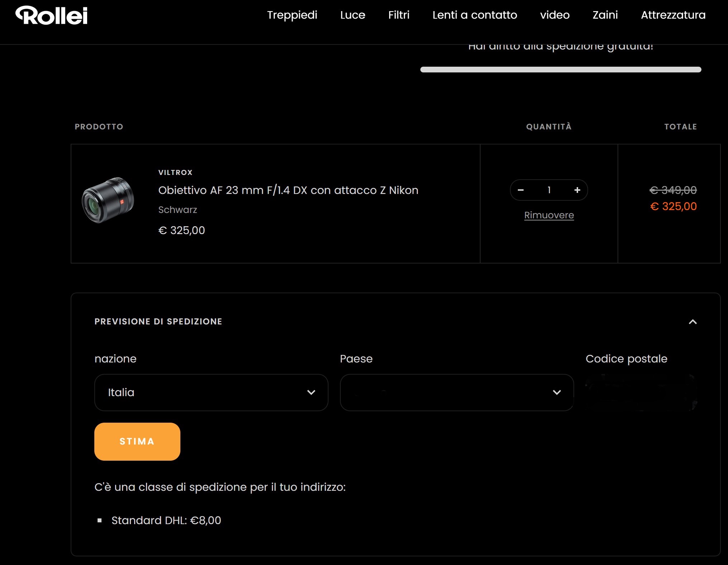Click the quantity value field showing 1
This screenshot has height=565, width=728.
(x=549, y=190)
